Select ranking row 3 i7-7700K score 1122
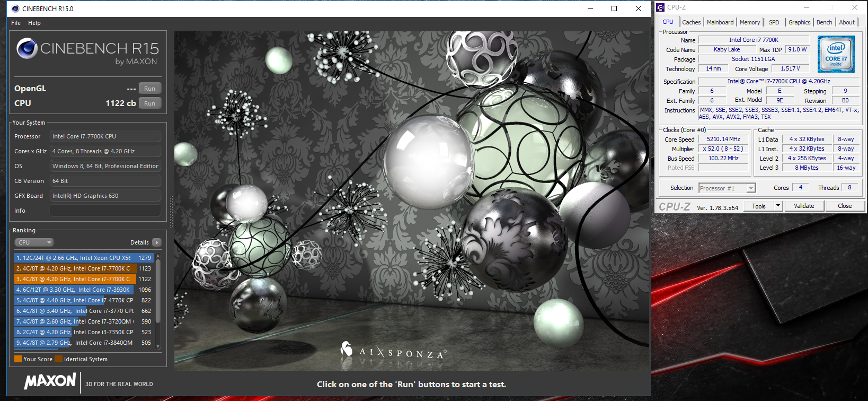 pos(84,279)
